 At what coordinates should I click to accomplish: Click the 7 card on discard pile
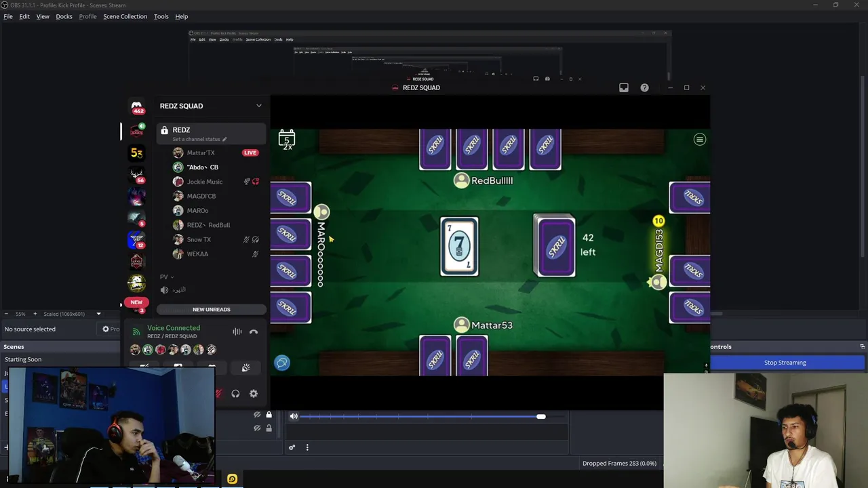point(459,247)
